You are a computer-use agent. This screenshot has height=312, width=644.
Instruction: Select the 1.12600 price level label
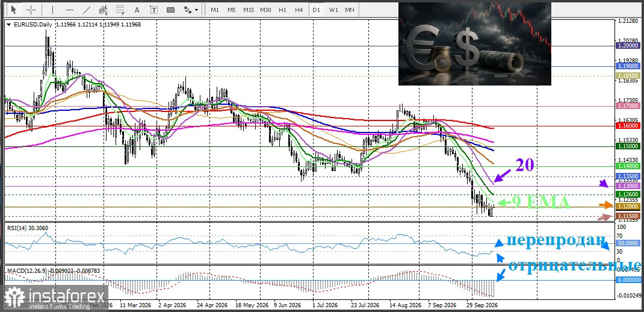(x=628, y=194)
